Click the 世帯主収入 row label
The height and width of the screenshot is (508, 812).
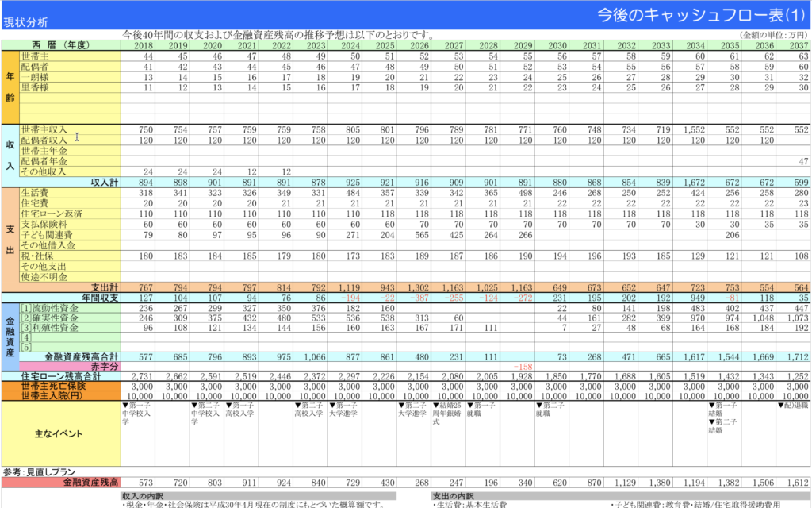[x=45, y=129]
